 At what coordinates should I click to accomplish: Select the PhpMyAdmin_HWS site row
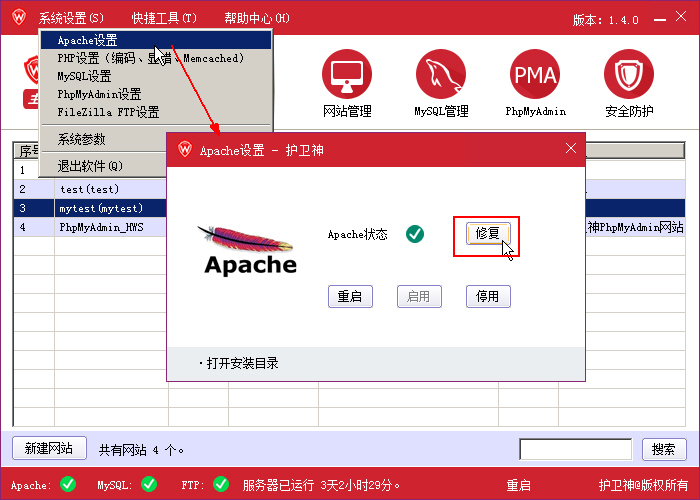[x=90, y=227]
